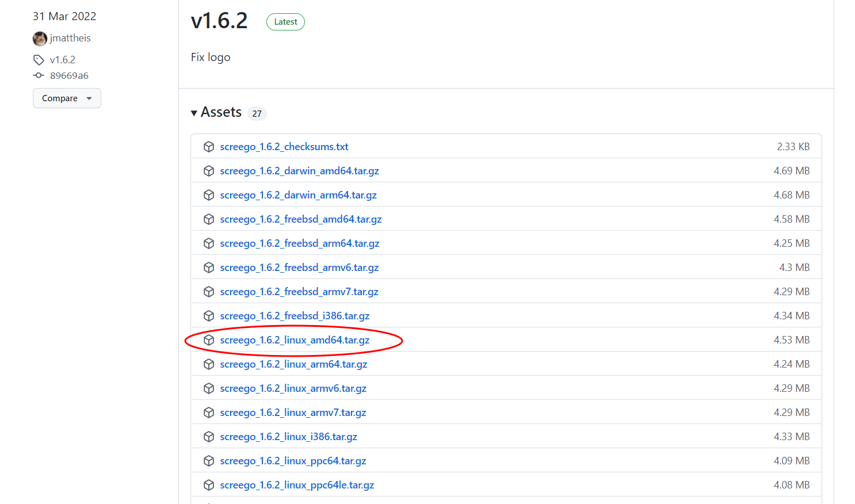The width and height of the screenshot is (855, 504).
Task: Click package icon beside linux_armv7 tarball
Action: pyautogui.click(x=209, y=413)
